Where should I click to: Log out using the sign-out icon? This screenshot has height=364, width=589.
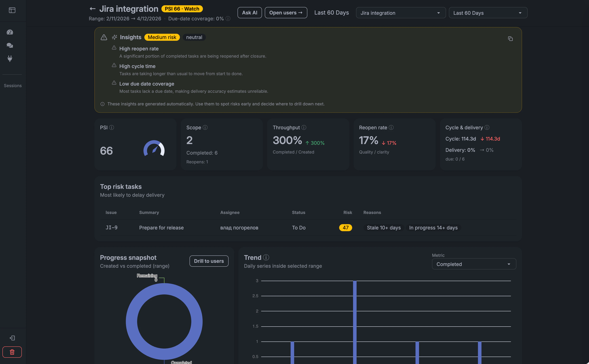pos(12,338)
